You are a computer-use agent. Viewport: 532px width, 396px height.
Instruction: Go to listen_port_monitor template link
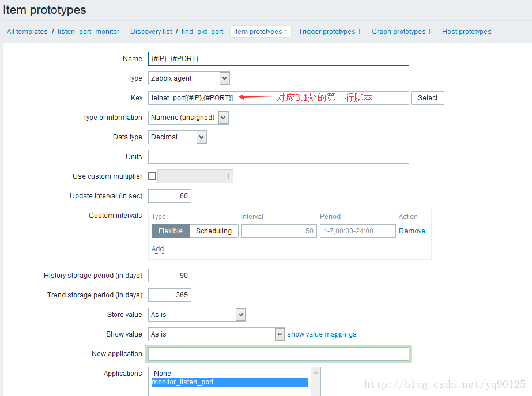(x=88, y=32)
